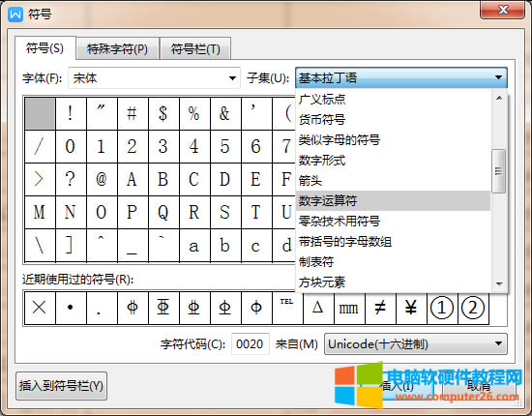Pick the # symbol in the grid
Image resolution: width=532 pixels, height=416 pixels.
click(133, 113)
